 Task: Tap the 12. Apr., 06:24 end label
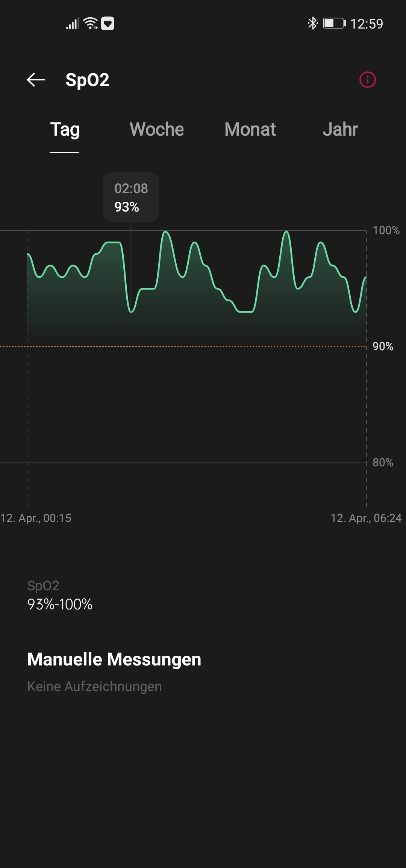tap(366, 518)
